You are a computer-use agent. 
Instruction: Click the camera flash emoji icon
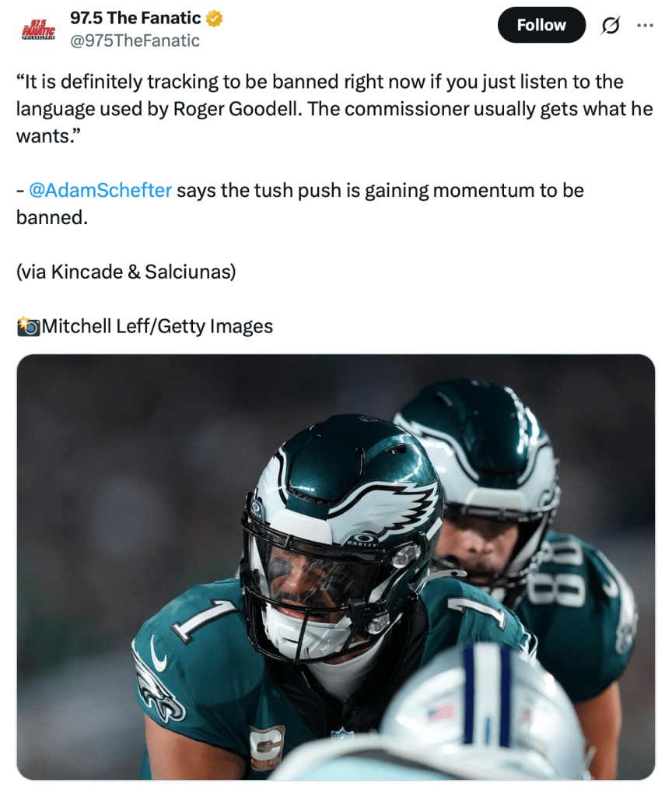[x=28, y=326]
